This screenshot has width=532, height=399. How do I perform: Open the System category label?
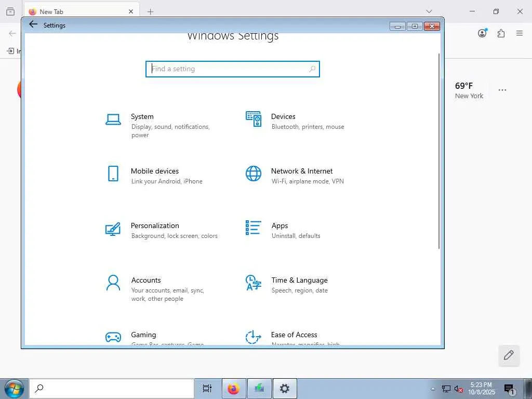(142, 116)
